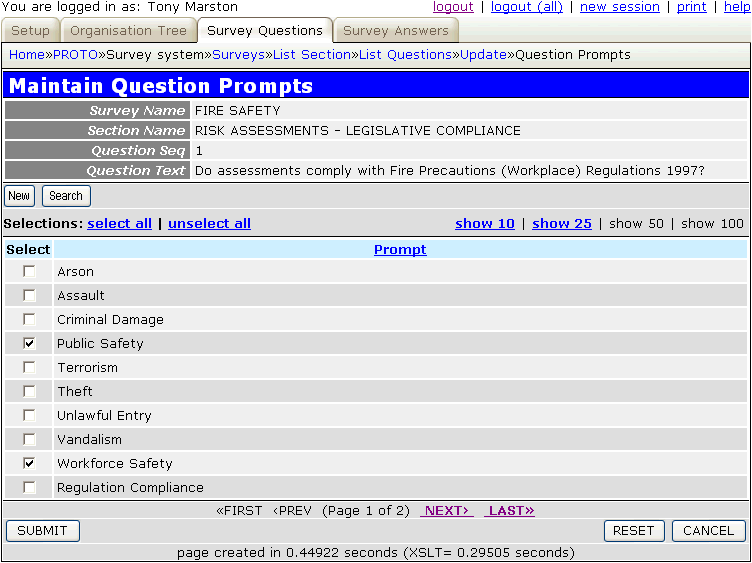Click the Search button
This screenshot has height=563, width=752.
point(66,196)
